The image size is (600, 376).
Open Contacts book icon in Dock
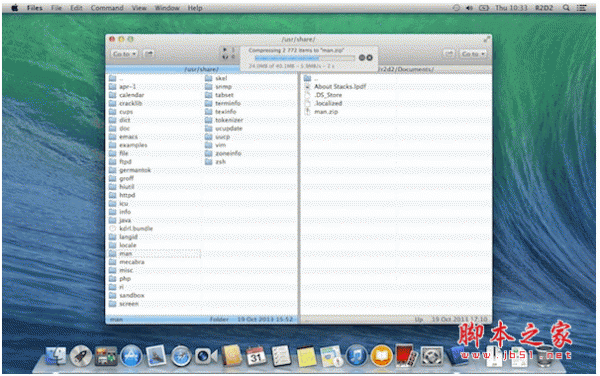tap(231, 356)
